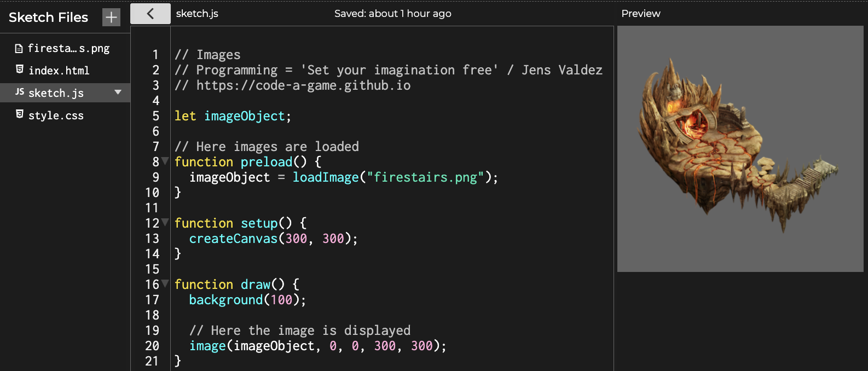Click the sketch.js filename in editor header
This screenshot has height=371, width=868.
[x=197, y=14]
